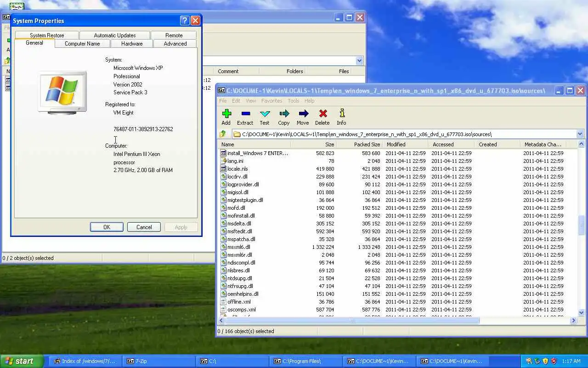
Task: Open the File menu in 7-Zip
Action: (223, 101)
